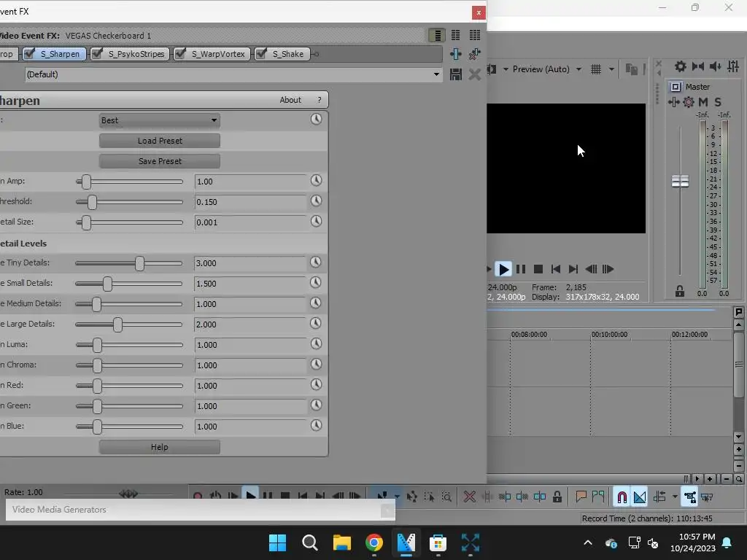Click the Downmix Output icon in Master Bus
Viewport: 747px width, 560px height.
(698, 66)
